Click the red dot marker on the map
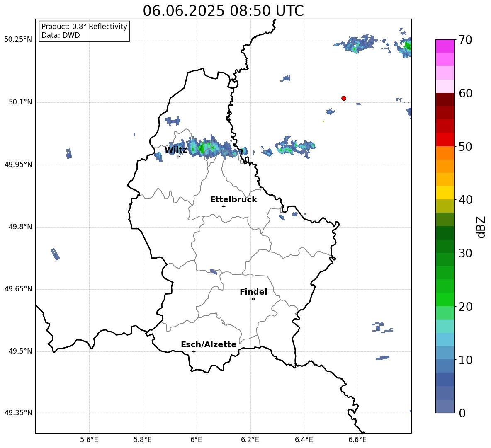This screenshot has width=491, height=448. [x=344, y=98]
